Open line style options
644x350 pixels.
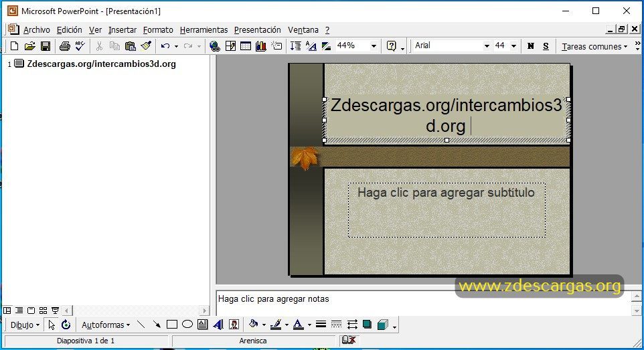(321, 325)
